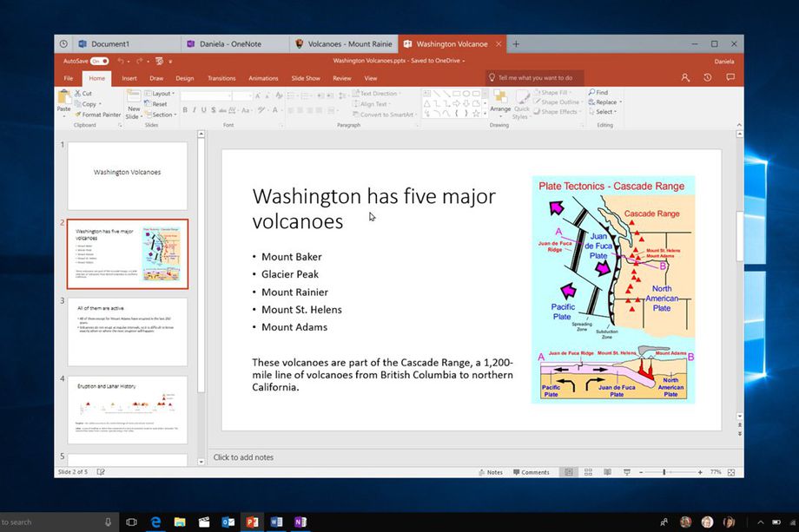Click the Find search icon

click(598, 92)
